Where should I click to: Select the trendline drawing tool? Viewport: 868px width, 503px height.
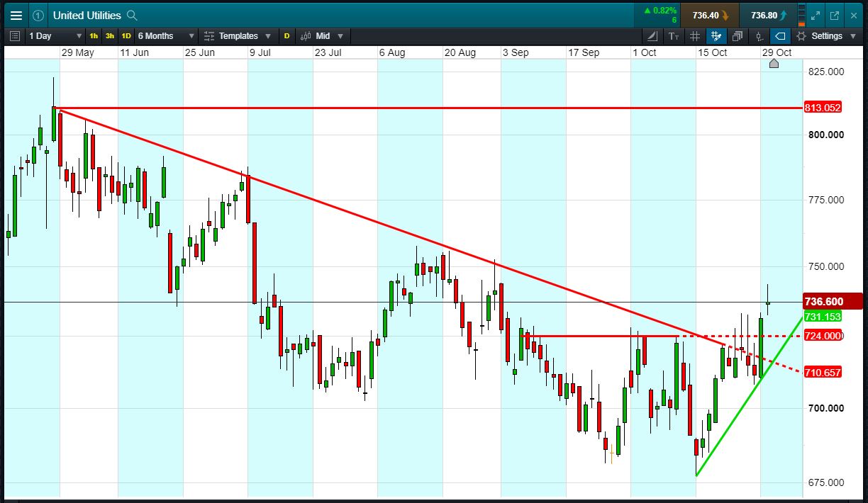[x=652, y=36]
